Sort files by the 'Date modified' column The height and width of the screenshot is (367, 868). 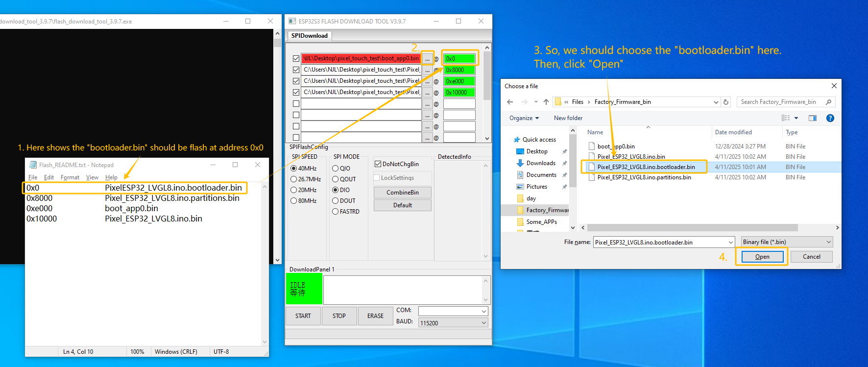tap(733, 132)
